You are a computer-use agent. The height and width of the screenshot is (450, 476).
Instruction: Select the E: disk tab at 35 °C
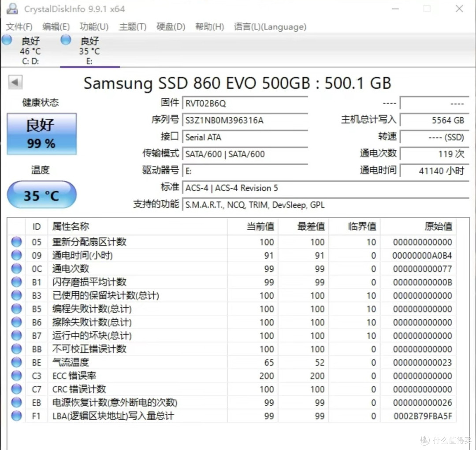click(x=89, y=50)
